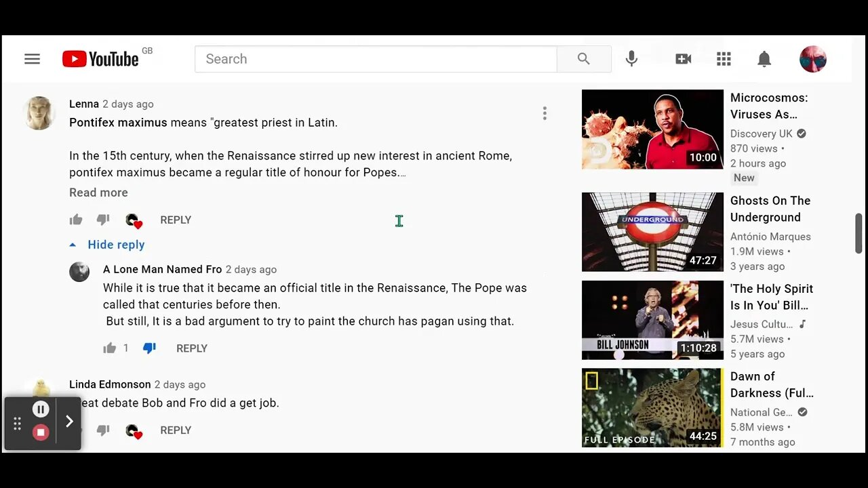Go to YouTube home via logo
This screenshot has height=488, width=868.
click(x=101, y=59)
